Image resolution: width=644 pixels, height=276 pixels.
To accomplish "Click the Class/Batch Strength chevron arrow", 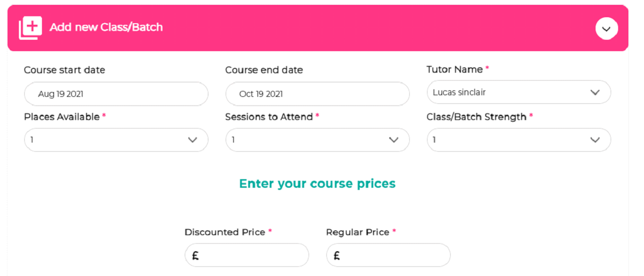I will coord(594,140).
